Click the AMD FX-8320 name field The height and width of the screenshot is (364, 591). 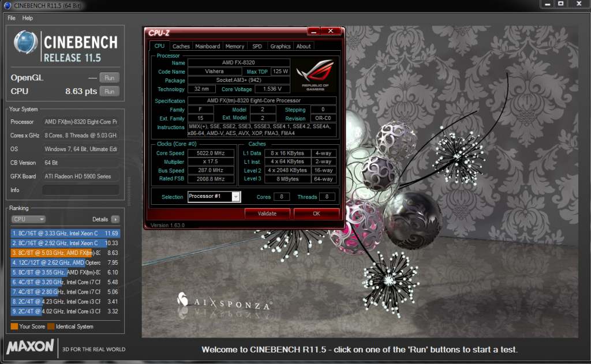[x=238, y=62]
